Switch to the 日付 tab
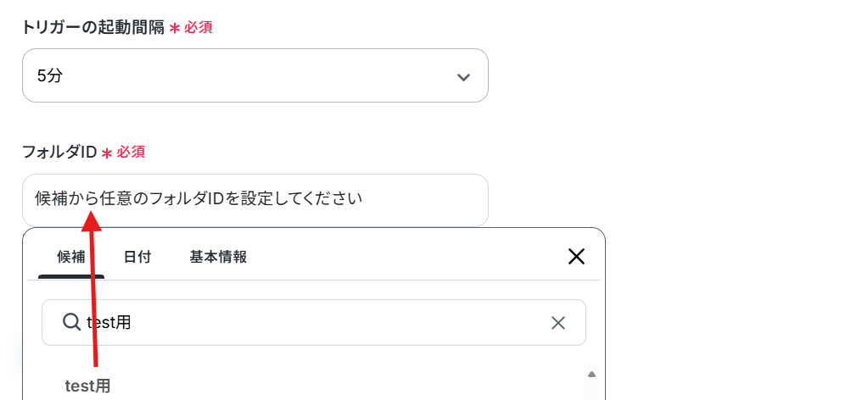Image resolution: width=868 pixels, height=400 pixels. [x=137, y=258]
